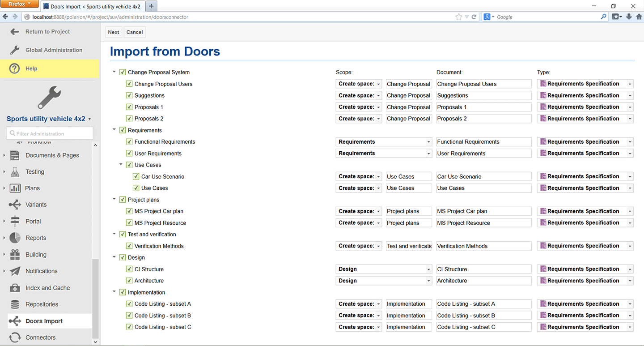Click the Reports pie chart icon
Viewport: 644px width, 346px height.
[x=15, y=238]
